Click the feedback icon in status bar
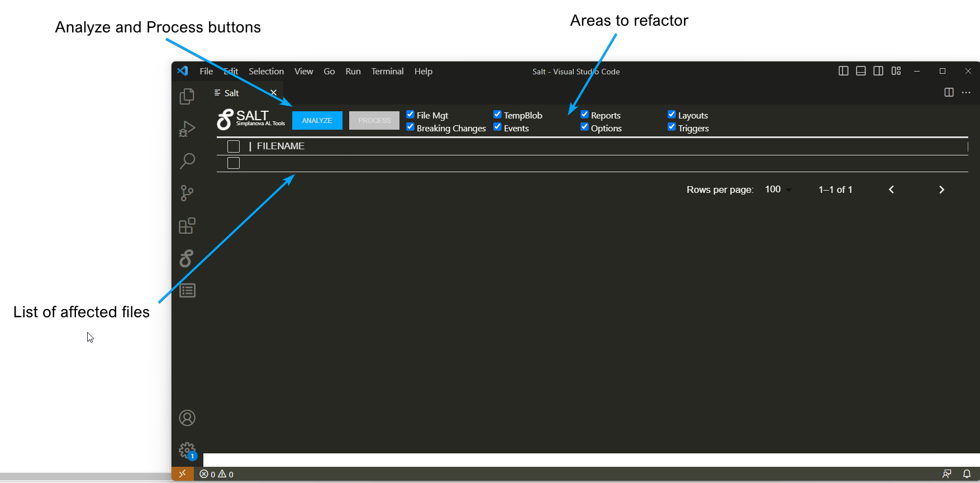 point(946,474)
